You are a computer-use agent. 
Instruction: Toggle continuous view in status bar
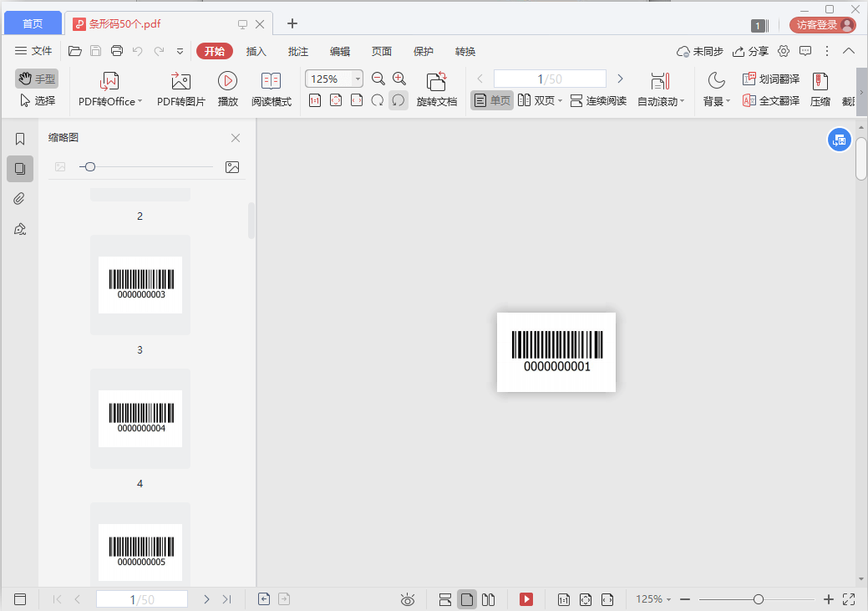click(x=445, y=599)
